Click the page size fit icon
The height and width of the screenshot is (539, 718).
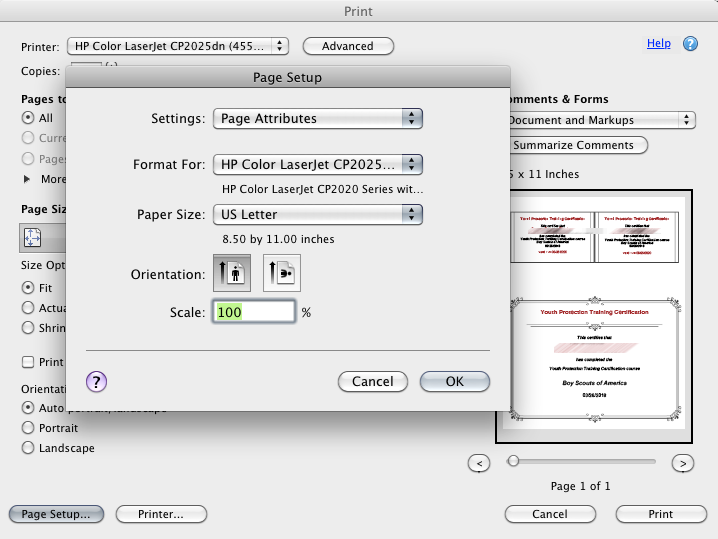click(32, 238)
